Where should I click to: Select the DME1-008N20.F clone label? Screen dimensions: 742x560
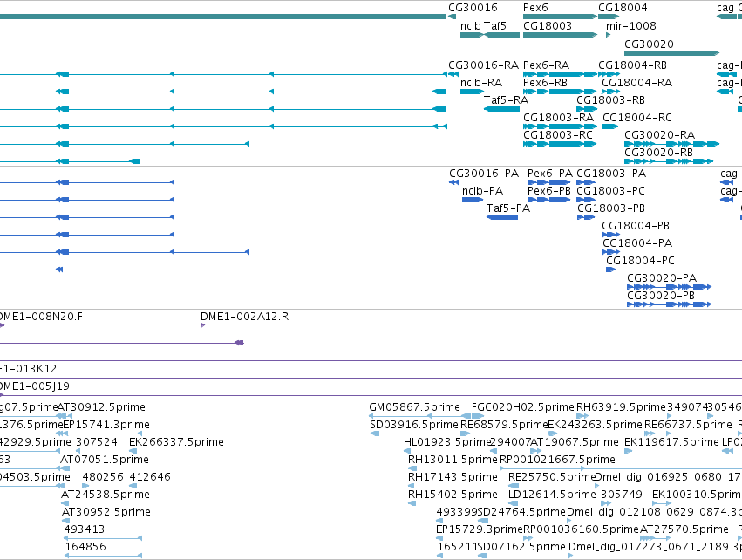(41, 317)
